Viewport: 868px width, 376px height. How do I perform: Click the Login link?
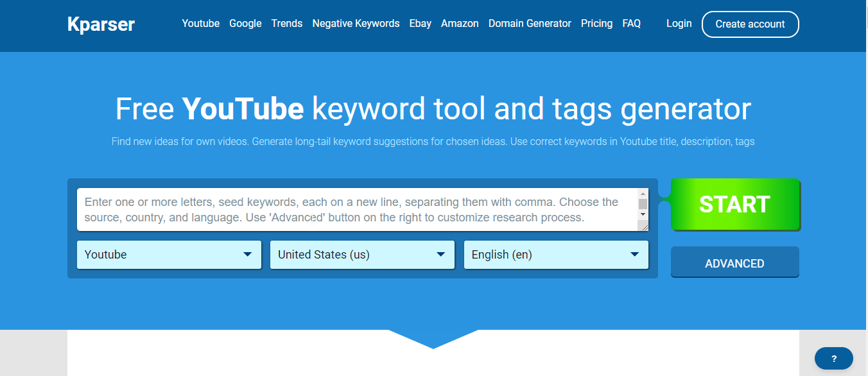(679, 24)
